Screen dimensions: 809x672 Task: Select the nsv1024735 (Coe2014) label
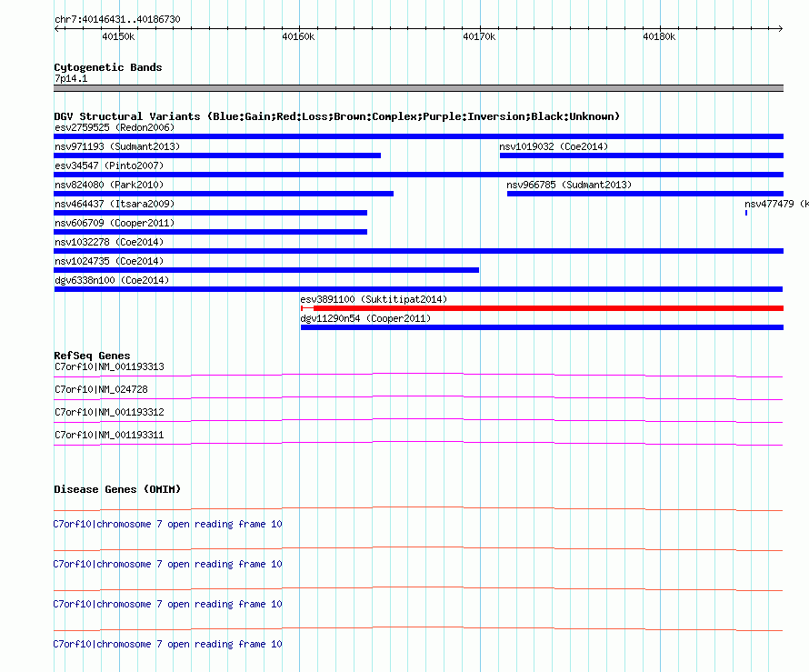[109, 261]
